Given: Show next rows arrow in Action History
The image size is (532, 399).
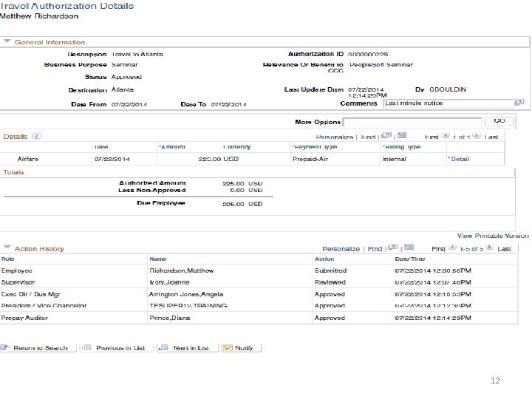Looking at the screenshot, I should [490, 248].
